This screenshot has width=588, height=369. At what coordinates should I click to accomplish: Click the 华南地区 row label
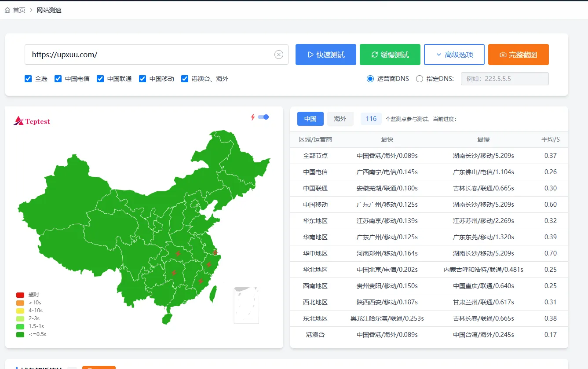tap(315, 237)
